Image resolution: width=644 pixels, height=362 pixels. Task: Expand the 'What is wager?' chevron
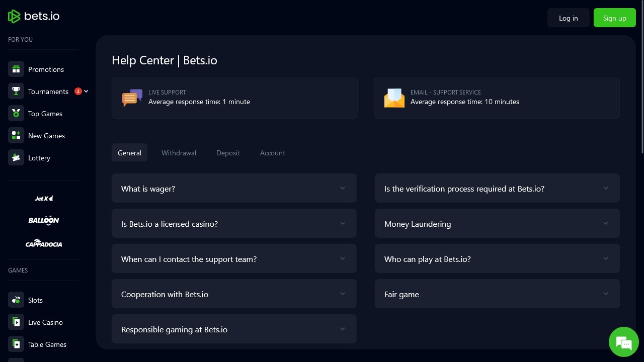click(343, 188)
